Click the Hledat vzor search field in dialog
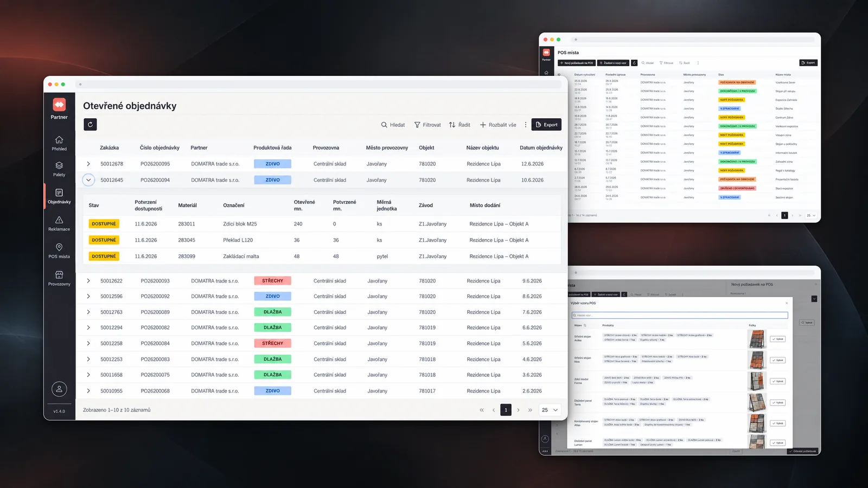The height and width of the screenshot is (488, 868). [x=680, y=315]
